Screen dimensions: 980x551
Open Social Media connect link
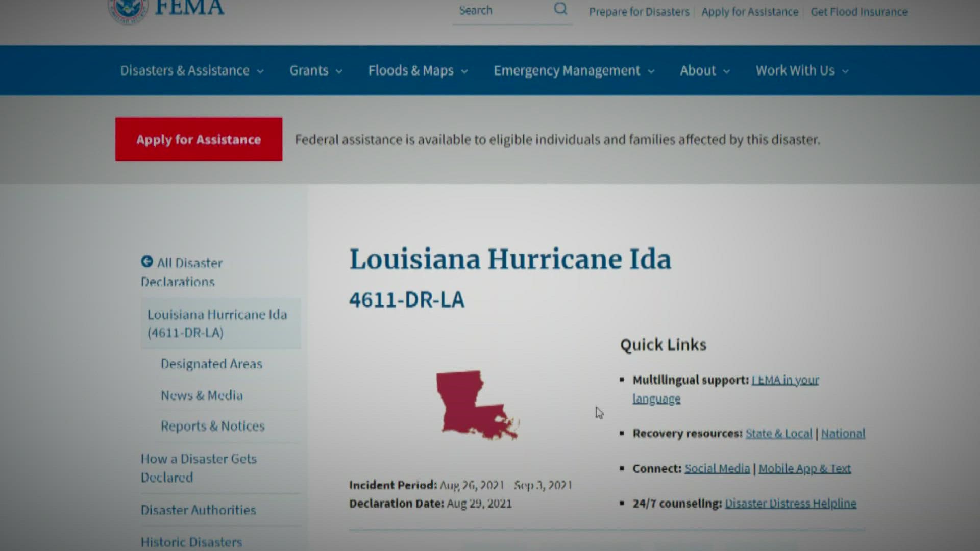click(x=717, y=468)
